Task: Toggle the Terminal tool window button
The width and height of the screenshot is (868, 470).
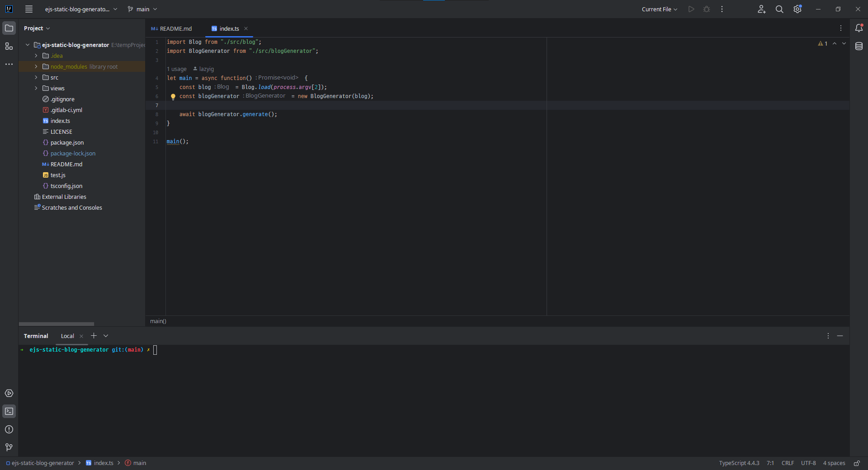Action: tap(9, 411)
